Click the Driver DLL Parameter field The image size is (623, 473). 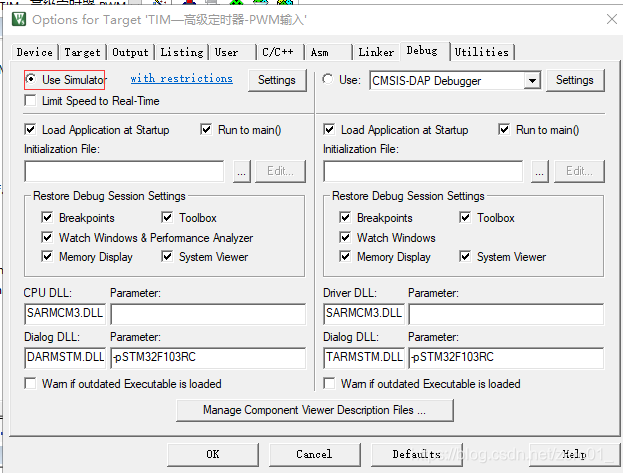click(506, 314)
